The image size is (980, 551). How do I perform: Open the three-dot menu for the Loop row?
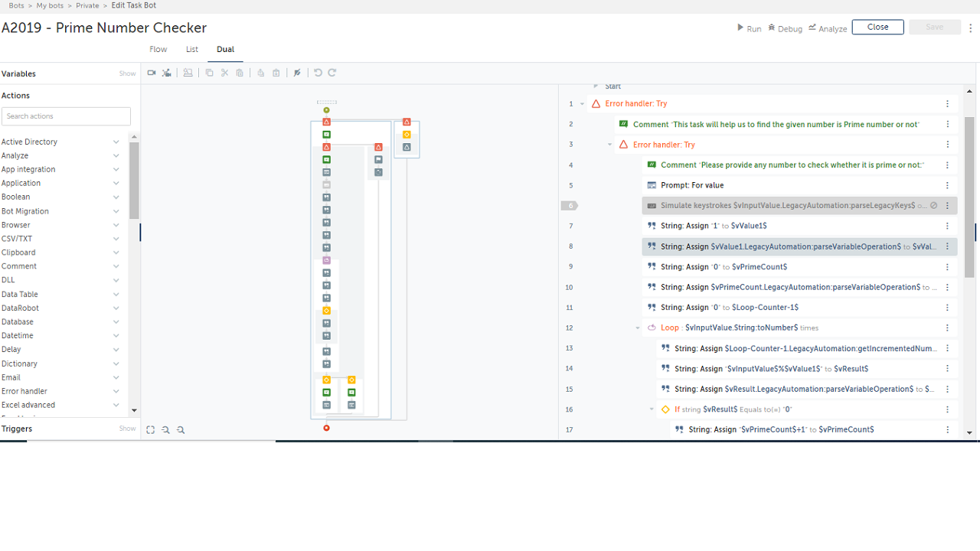pos(947,328)
